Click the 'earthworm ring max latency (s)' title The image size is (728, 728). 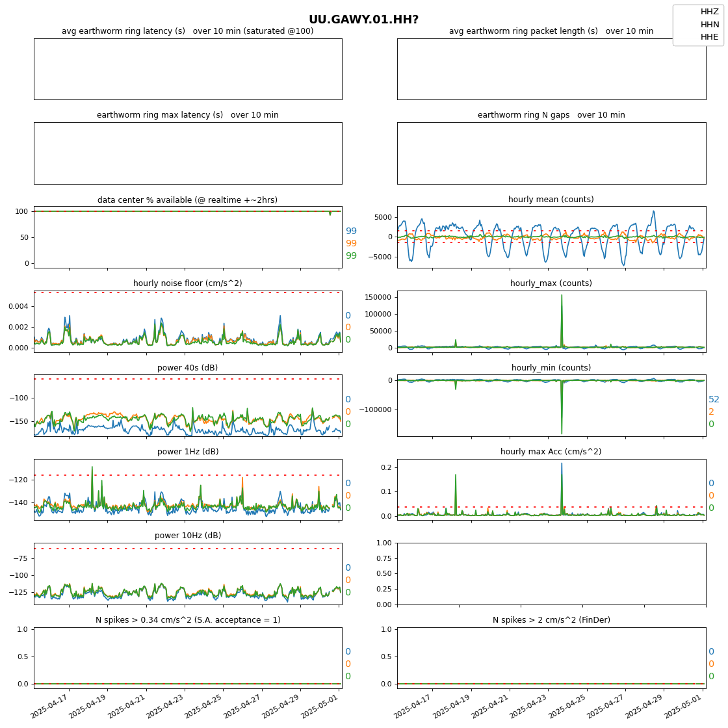188,115
